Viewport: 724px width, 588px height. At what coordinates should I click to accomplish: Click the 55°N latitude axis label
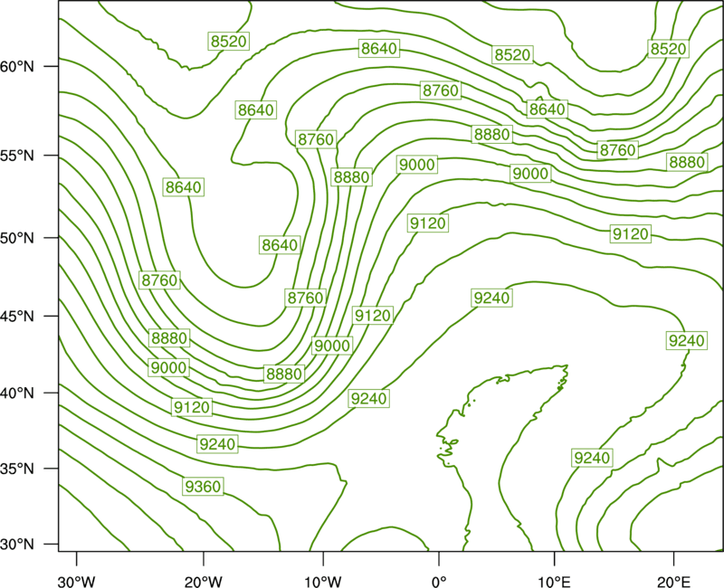pyautogui.click(x=17, y=156)
